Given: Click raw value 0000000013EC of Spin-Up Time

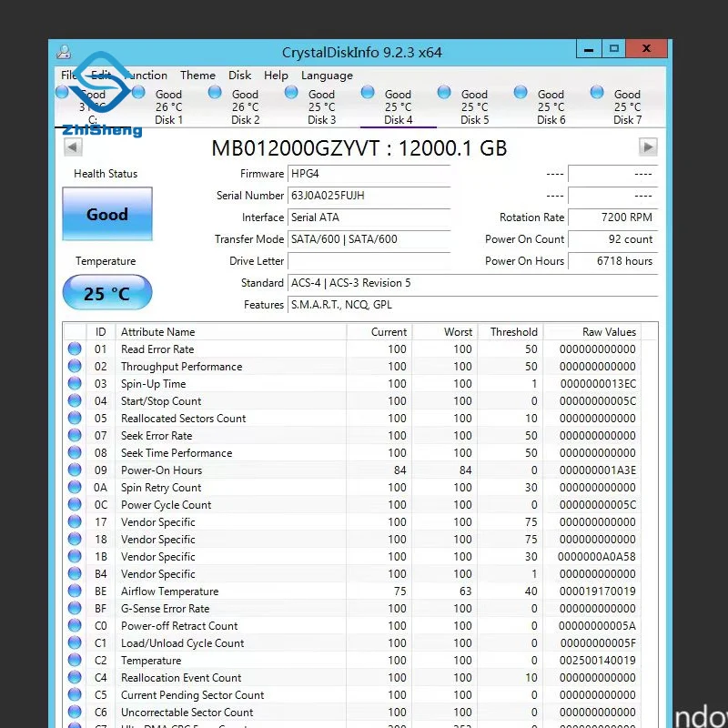Looking at the screenshot, I should (x=598, y=384).
